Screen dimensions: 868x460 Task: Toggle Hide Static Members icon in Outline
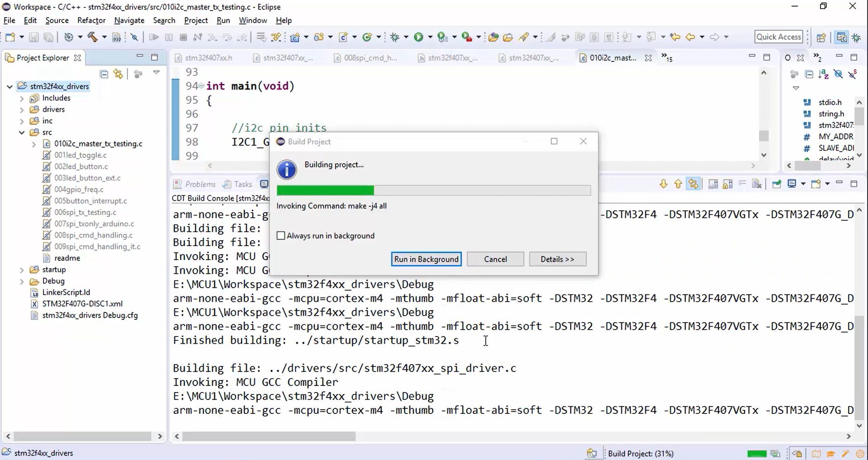click(x=853, y=74)
